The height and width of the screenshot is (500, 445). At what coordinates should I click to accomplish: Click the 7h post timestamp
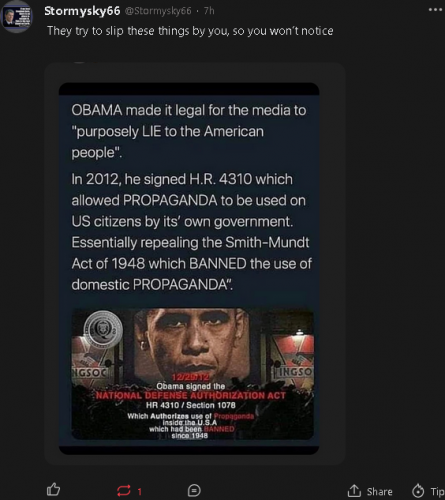pyautogui.click(x=209, y=11)
